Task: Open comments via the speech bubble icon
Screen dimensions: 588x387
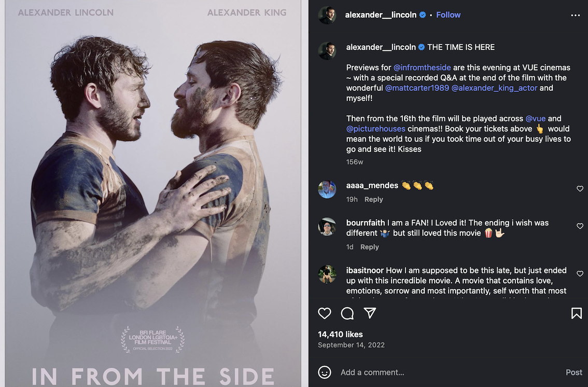Action: click(x=347, y=313)
